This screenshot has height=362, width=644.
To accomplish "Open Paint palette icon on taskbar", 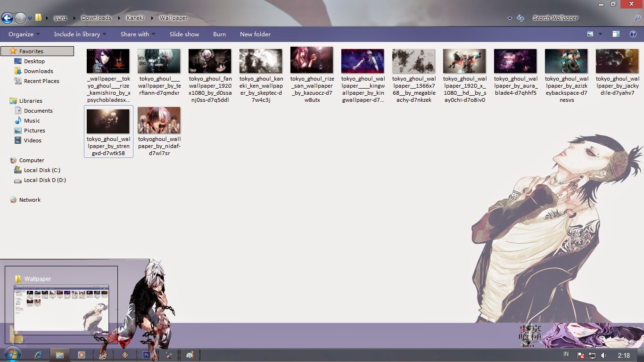I will [190, 355].
